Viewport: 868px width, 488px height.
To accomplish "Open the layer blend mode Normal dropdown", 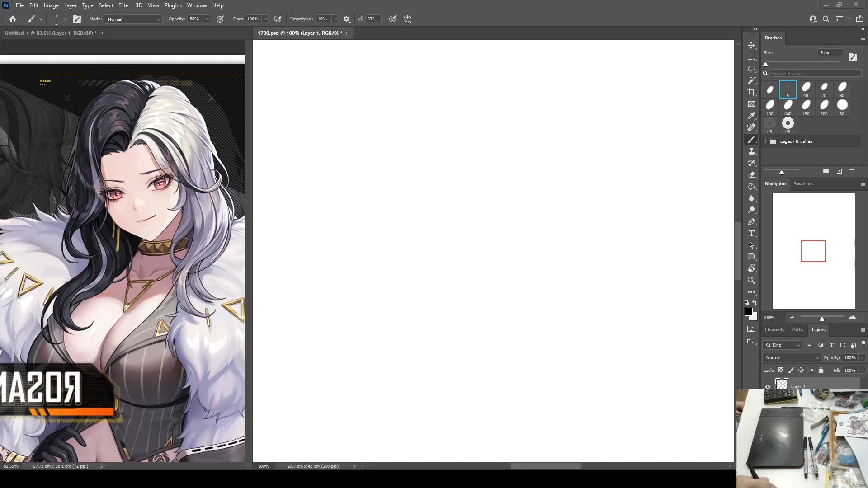I will click(791, 357).
